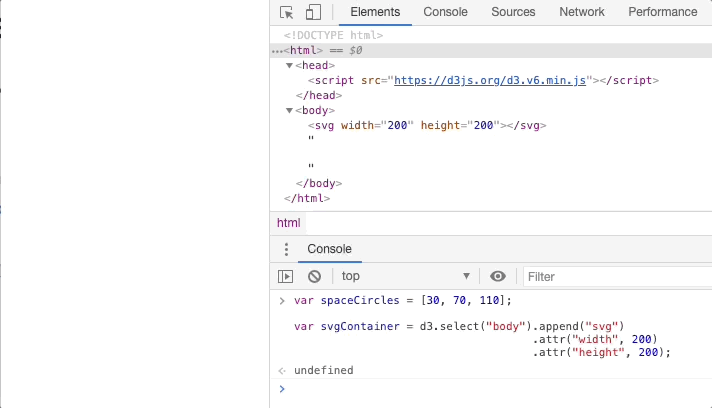Click the ellipsis beside html node
This screenshot has width=712, height=408.
click(277, 51)
